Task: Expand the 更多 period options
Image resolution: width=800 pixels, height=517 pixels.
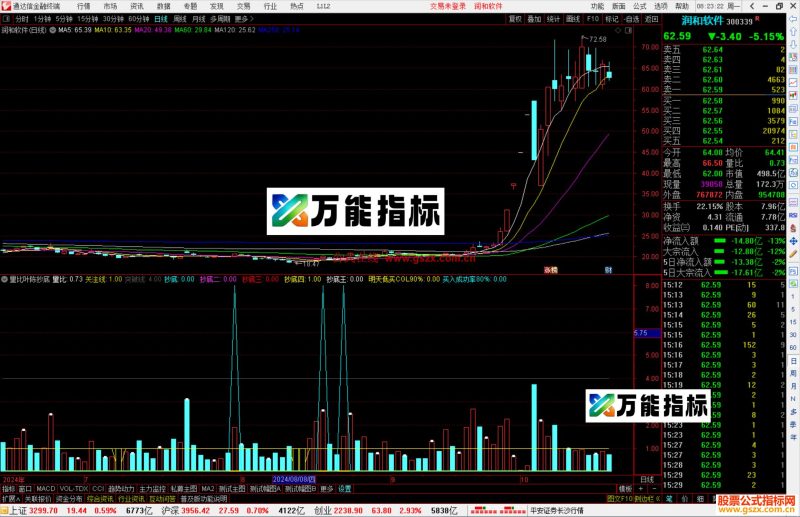Action: click(x=244, y=19)
